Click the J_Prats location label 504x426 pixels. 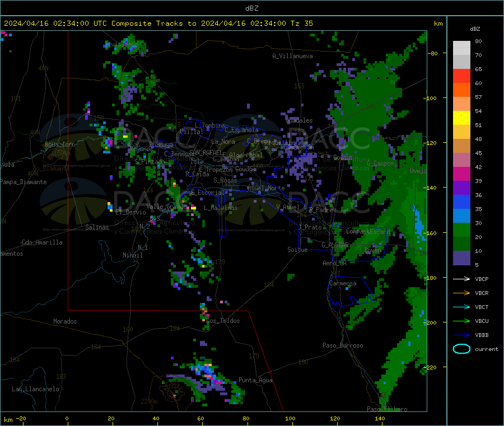(x=310, y=227)
